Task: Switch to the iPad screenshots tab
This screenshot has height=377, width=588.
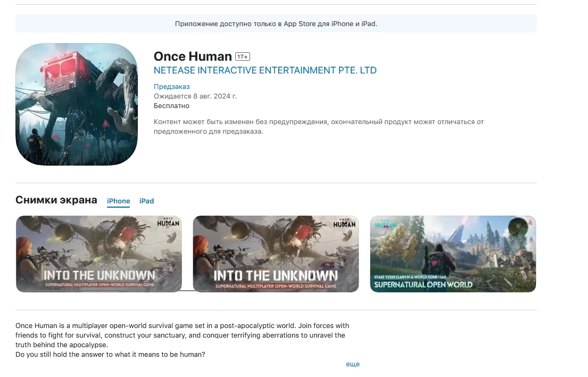Action: click(x=147, y=201)
